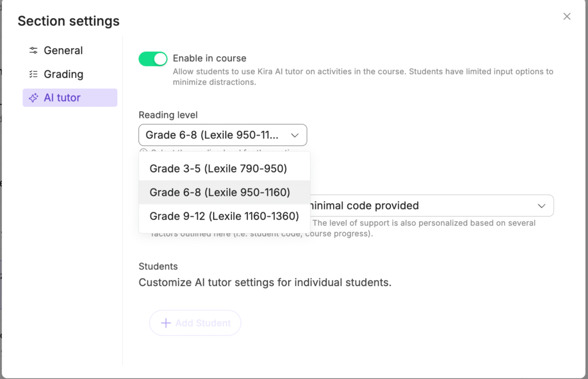Close the Section settings dialog
Viewport: 588px width, 379px height.
click(x=567, y=17)
